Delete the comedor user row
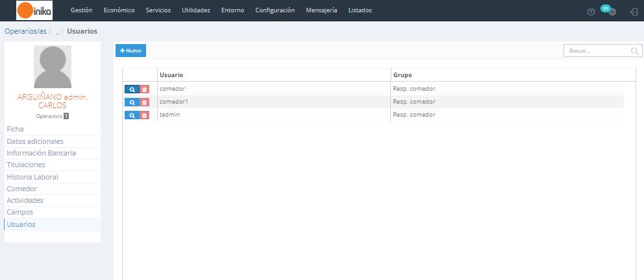Screen dimensions: 644x280 145,89
